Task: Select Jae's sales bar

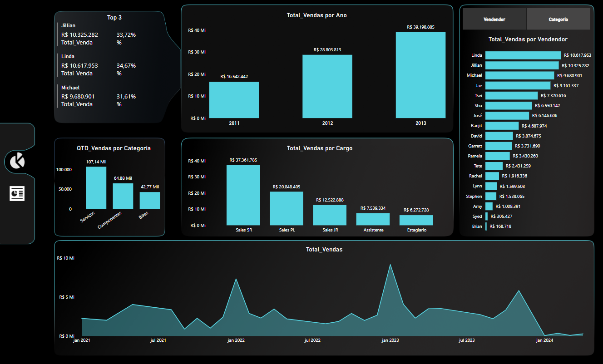Action: click(518, 85)
